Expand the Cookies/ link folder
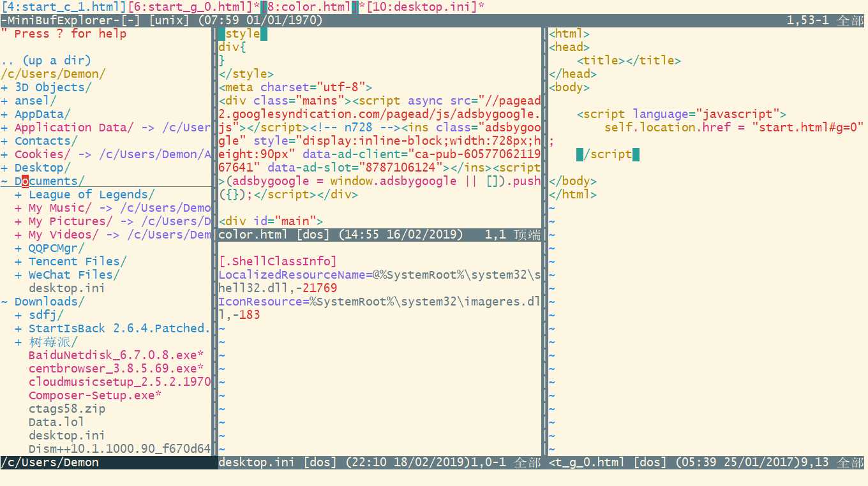 [106, 154]
